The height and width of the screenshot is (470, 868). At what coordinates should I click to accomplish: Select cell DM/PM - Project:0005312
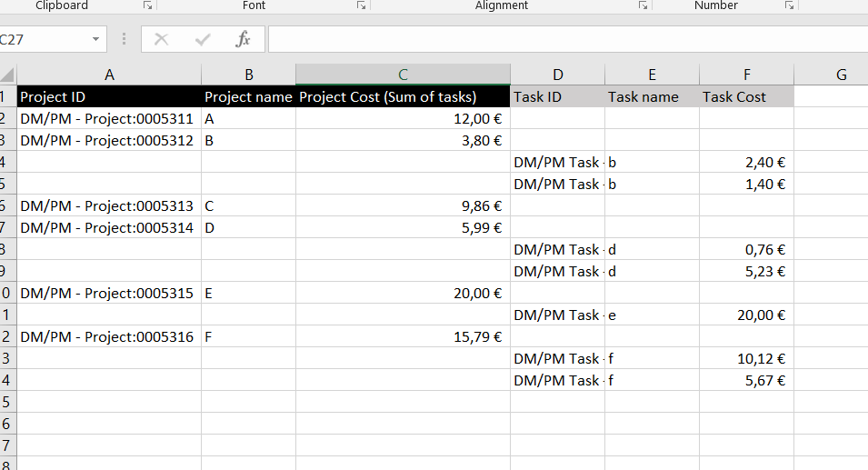tap(109, 140)
